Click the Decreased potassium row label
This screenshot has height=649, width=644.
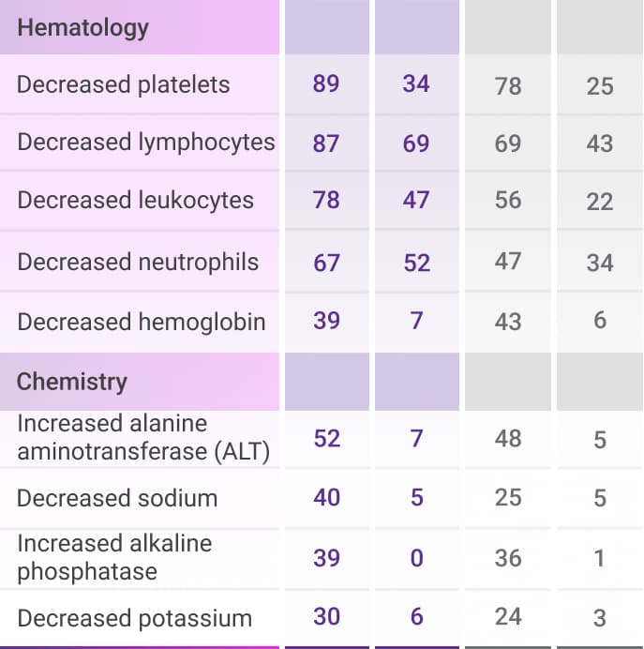(135, 618)
